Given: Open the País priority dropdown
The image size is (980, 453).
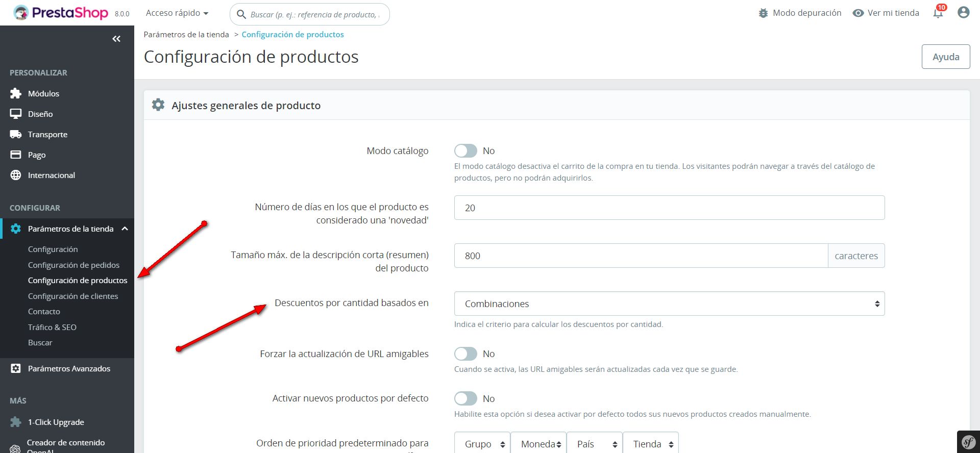Looking at the screenshot, I should click(595, 444).
